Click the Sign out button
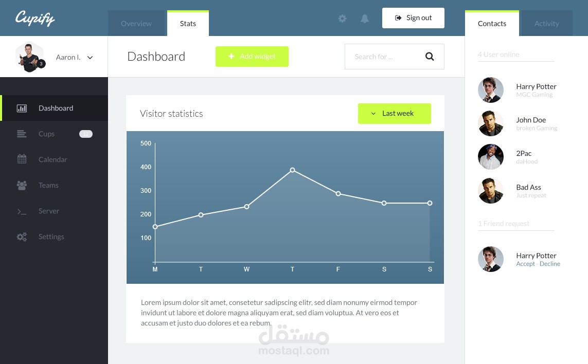 click(x=413, y=17)
